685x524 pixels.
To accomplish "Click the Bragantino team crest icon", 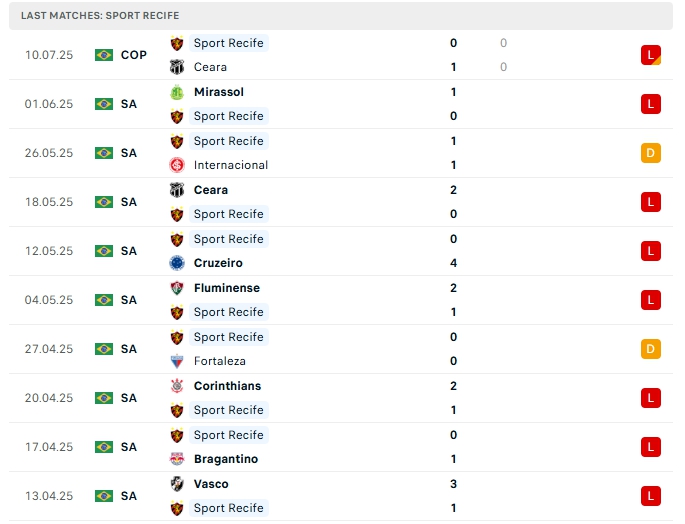I will point(177,459).
